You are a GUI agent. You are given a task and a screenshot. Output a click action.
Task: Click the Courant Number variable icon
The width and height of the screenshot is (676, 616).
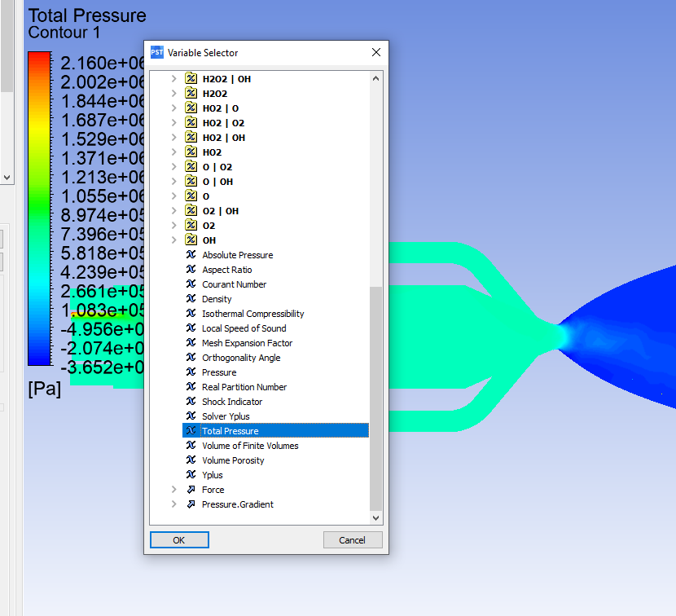tap(190, 284)
